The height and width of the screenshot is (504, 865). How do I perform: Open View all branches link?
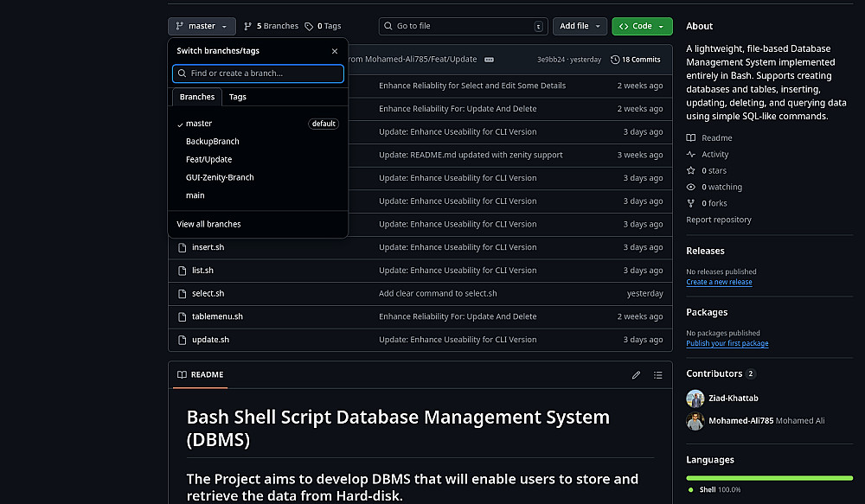tap(208, 224)
